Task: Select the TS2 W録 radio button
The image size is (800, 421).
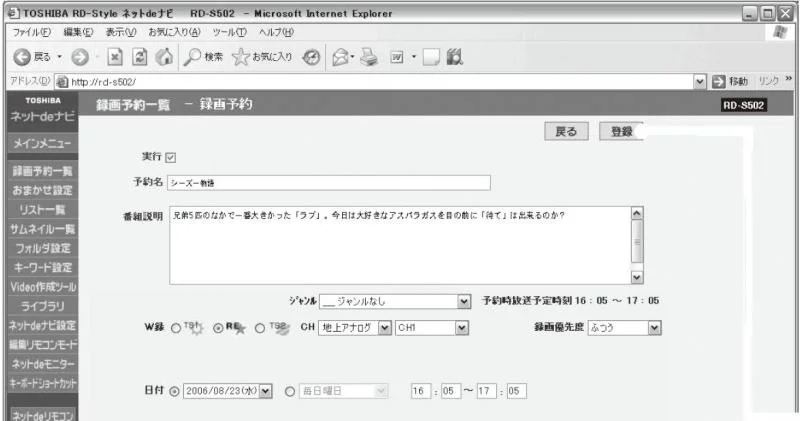Action: coord(260,329)
